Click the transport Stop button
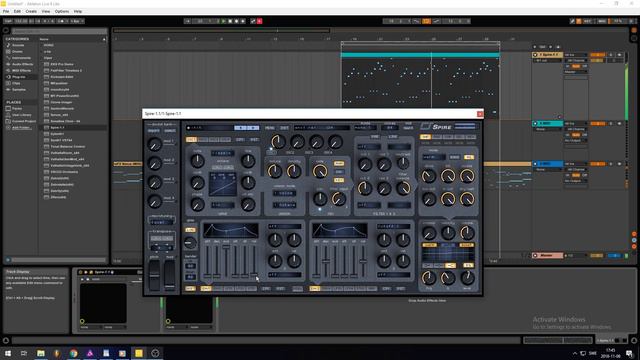 (230, 21)
